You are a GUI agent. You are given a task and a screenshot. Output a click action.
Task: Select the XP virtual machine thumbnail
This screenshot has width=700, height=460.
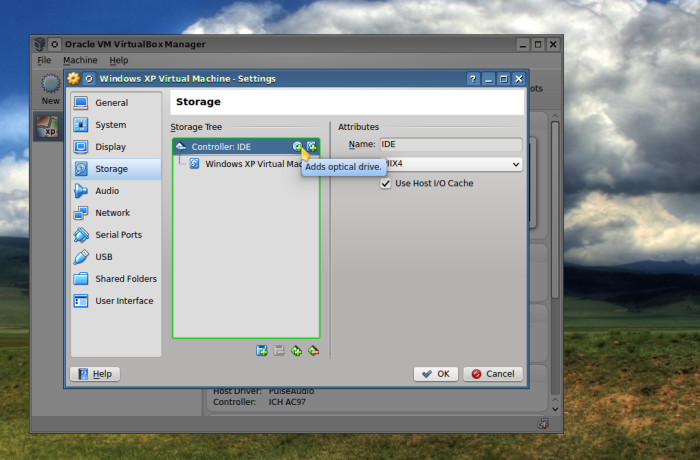(x=48, y=126)
